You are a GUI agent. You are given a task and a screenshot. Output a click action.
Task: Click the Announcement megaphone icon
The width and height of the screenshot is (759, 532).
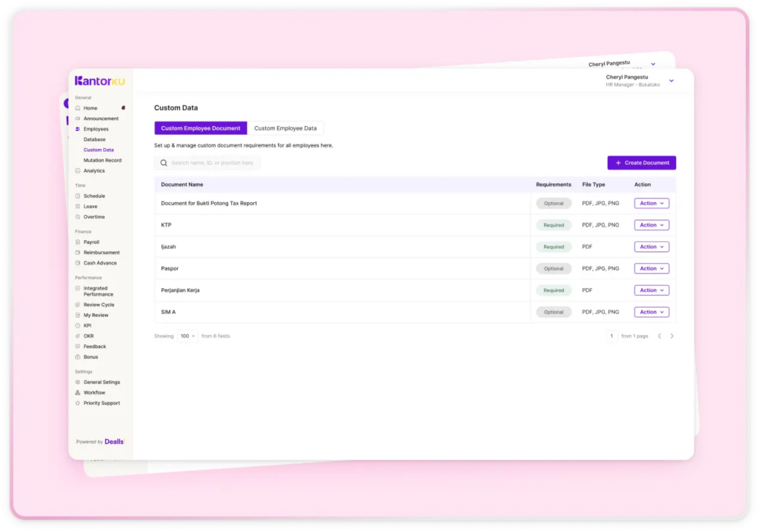point(78,119)
